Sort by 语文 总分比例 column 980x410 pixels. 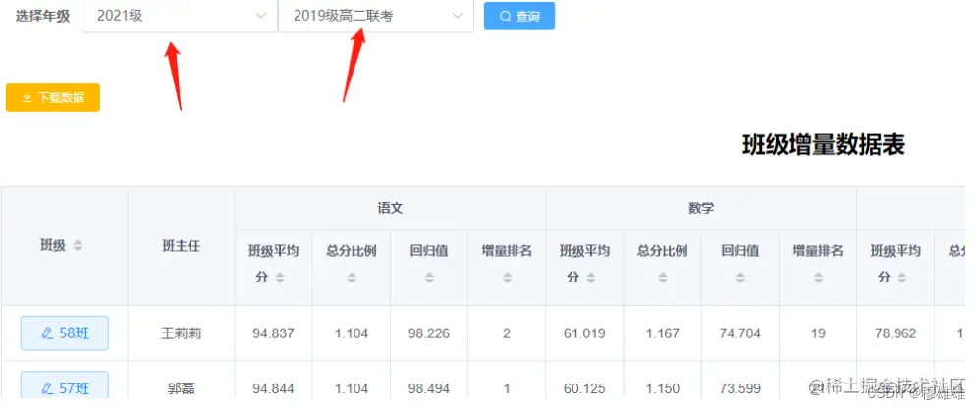352,278
